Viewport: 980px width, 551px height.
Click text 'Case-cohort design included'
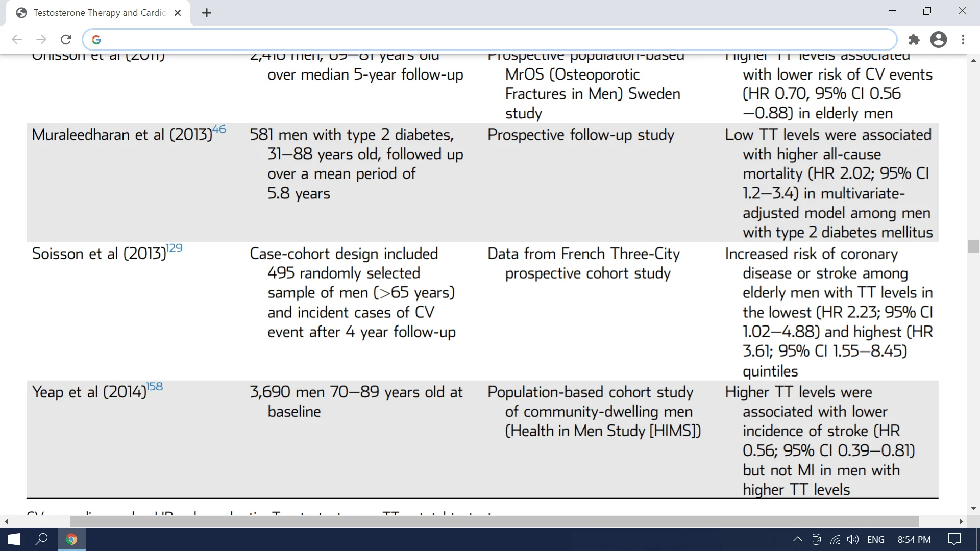tap(344, 254)
